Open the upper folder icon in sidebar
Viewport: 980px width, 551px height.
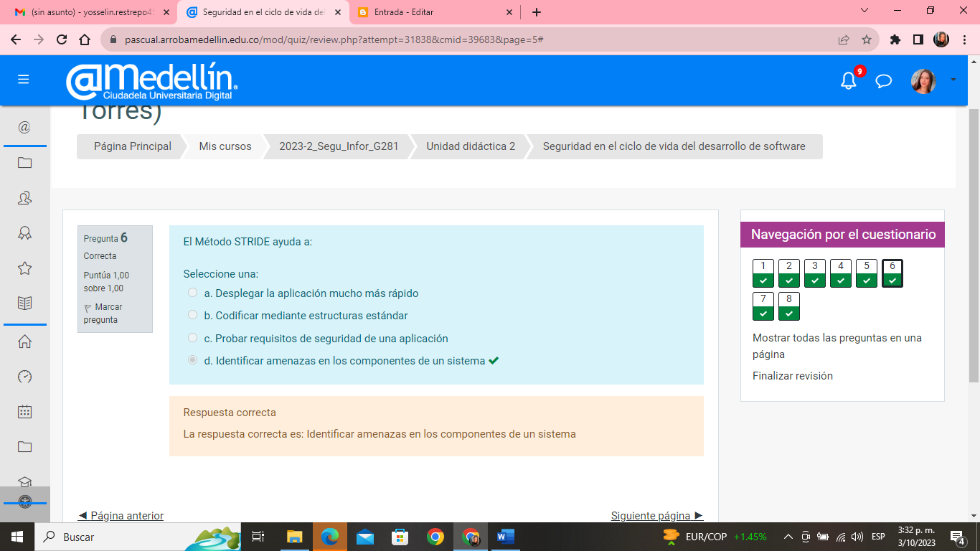pyautogui.click(x=24, y=163)
